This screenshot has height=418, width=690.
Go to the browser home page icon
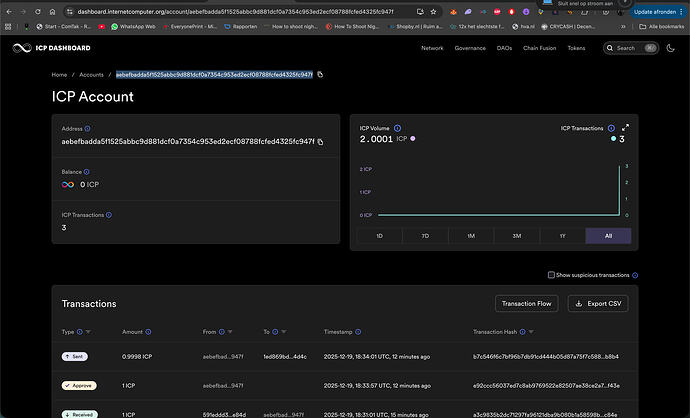click(x=52, y=12)
